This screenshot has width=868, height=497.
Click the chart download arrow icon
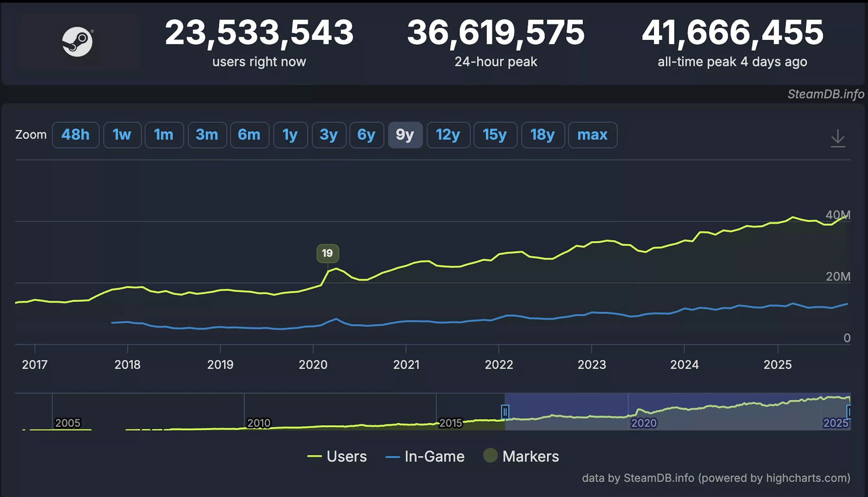point(838,138)
